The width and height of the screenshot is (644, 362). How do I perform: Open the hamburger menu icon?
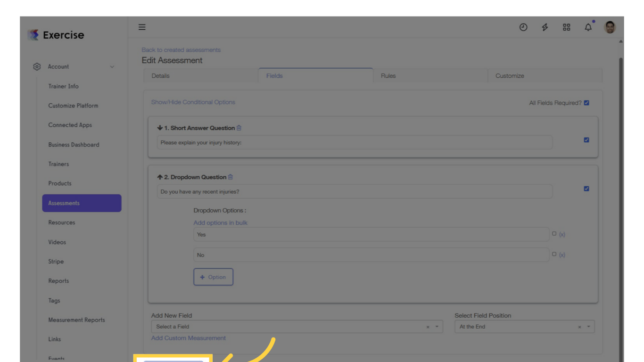click(142, 27)
